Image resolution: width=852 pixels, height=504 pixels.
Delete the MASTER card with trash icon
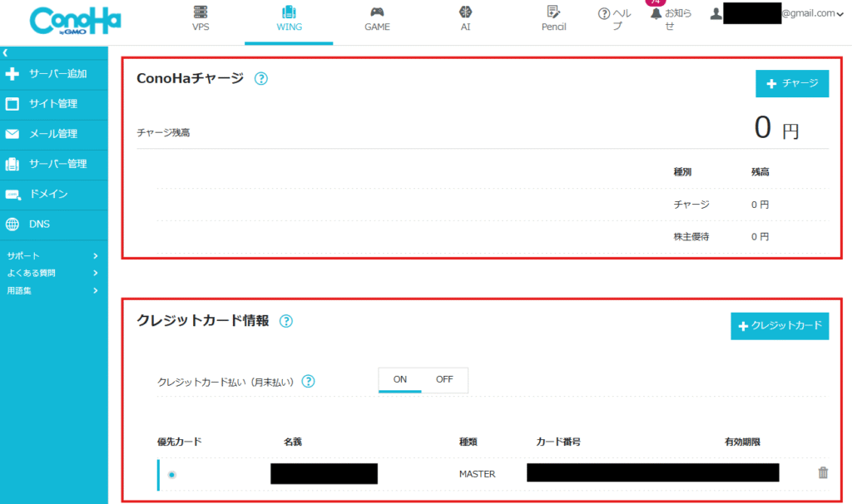tap(823, 472)
